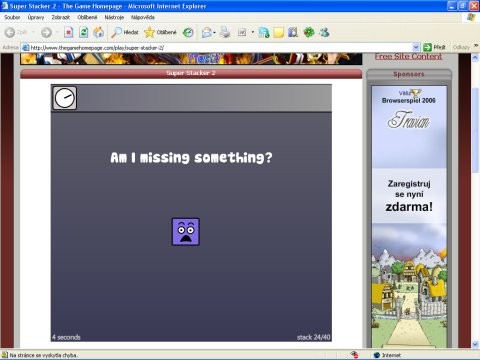Click the vertical scrollbar thumb
Viewport: 480px width, 360px height.
pyautogui.click(x=475, y=131)
